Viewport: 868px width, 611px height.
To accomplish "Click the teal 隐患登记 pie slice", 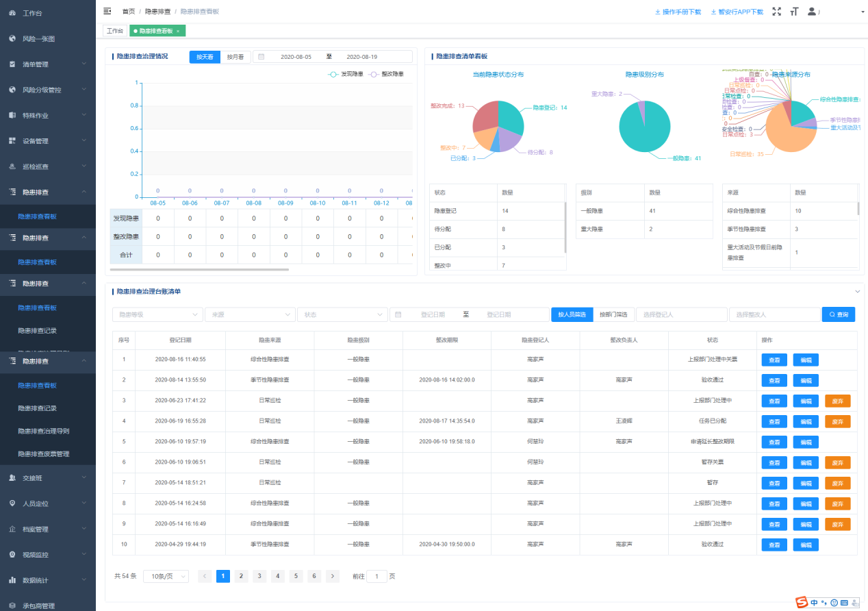I will point(510,115).
